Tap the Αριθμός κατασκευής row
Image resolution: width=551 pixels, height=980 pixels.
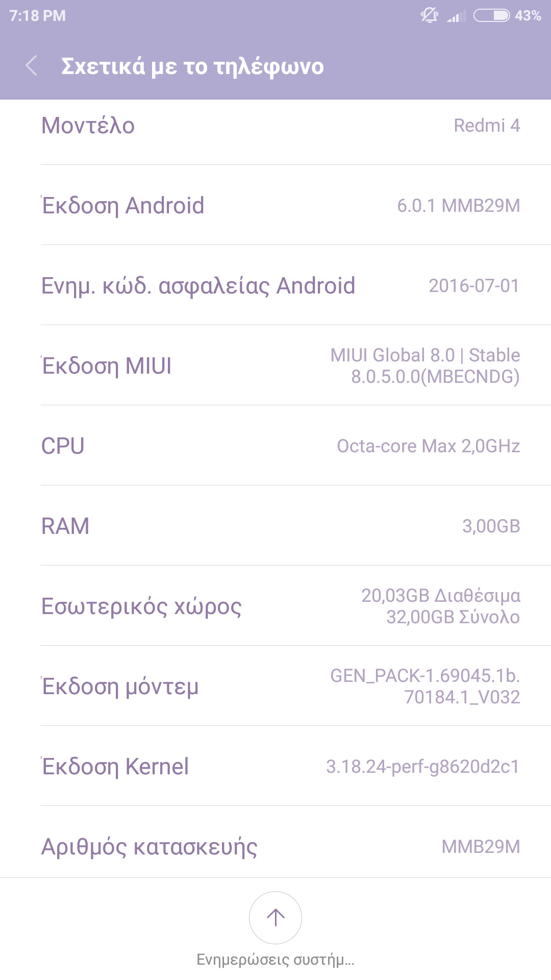coord(275,847)
